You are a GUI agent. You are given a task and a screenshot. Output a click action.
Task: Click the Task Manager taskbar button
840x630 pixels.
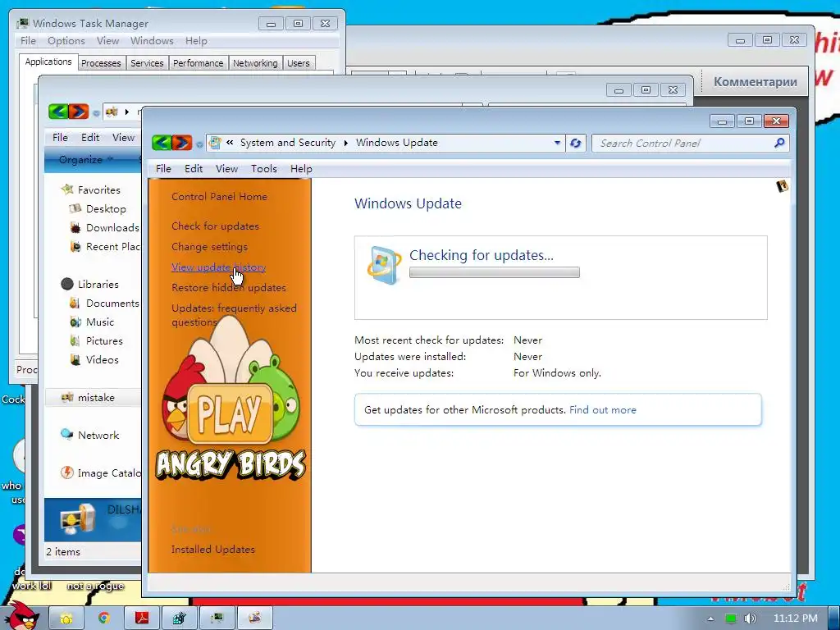point(217,619)
